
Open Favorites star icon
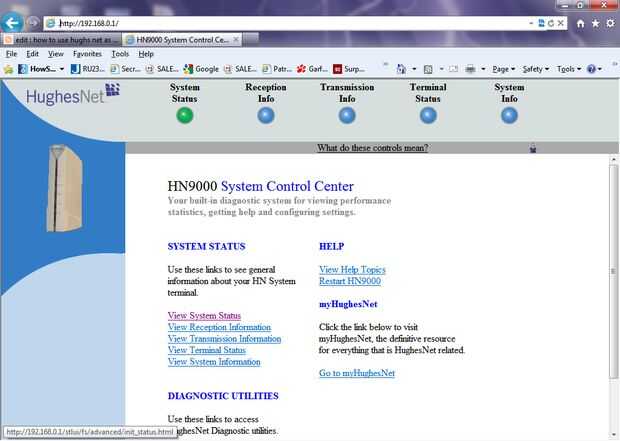tap(595, 23)
